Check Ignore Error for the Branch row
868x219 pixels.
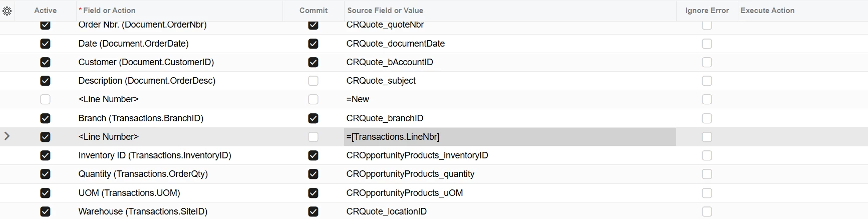pyautogui.click(x=707, y=118)
